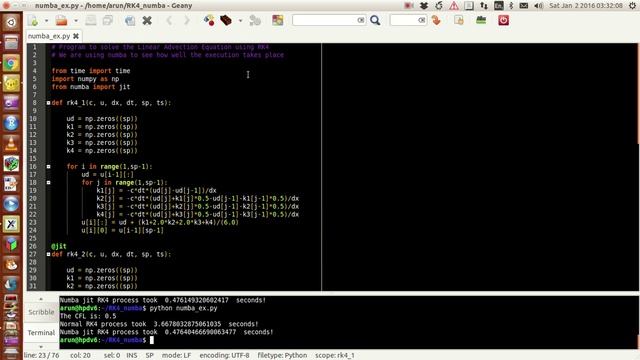Click 'mode: LF' in status bar

pos(176,355)
